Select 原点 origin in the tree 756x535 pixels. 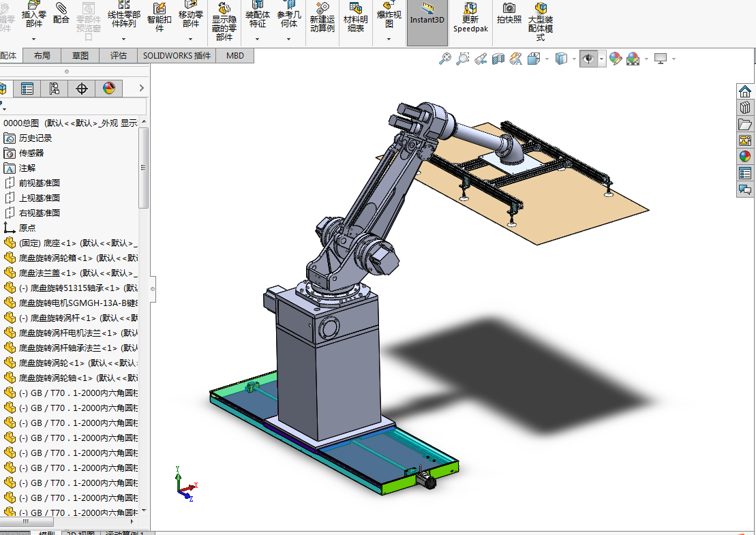click(19, 228)
